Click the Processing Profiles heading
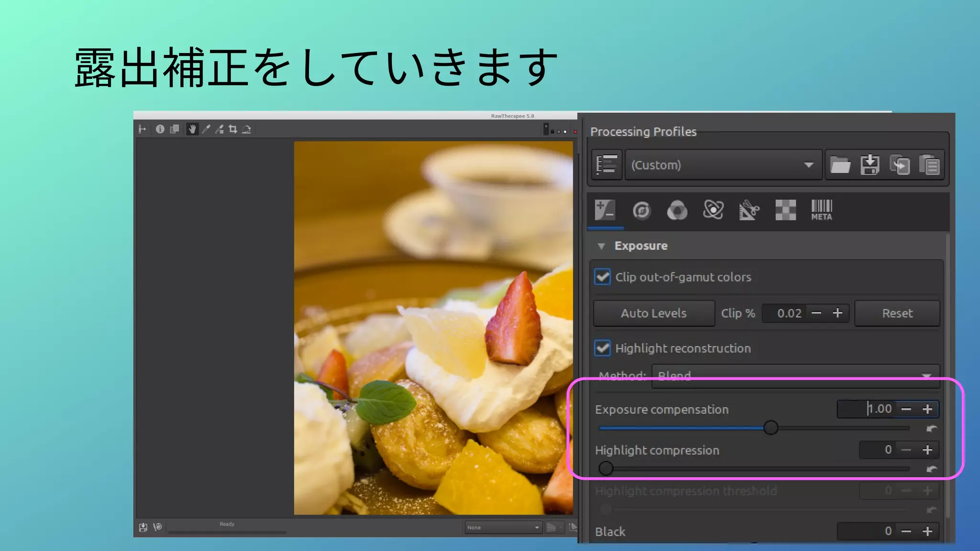This screenshot has width=980, height=551. (643, 132)
